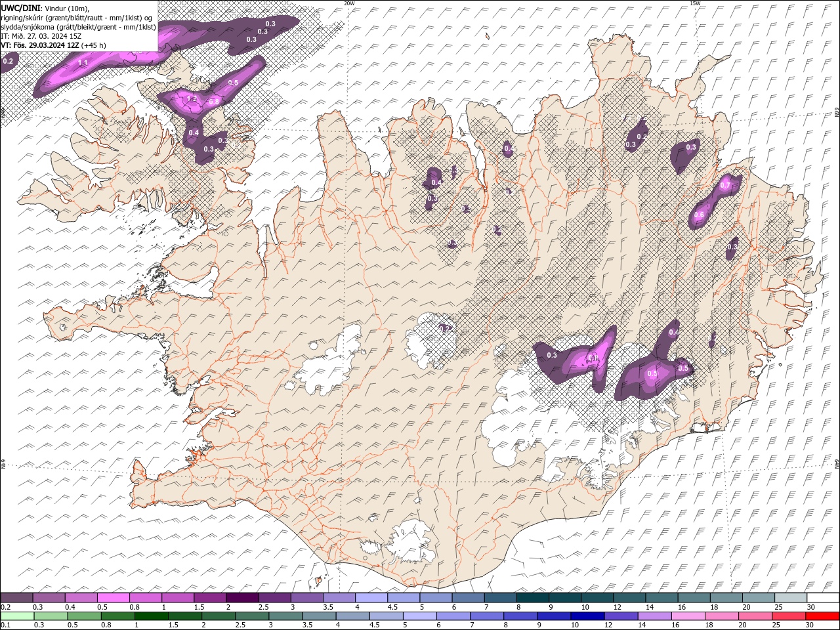Click the "(+45 h)" forecast offset text

(94, 45)
